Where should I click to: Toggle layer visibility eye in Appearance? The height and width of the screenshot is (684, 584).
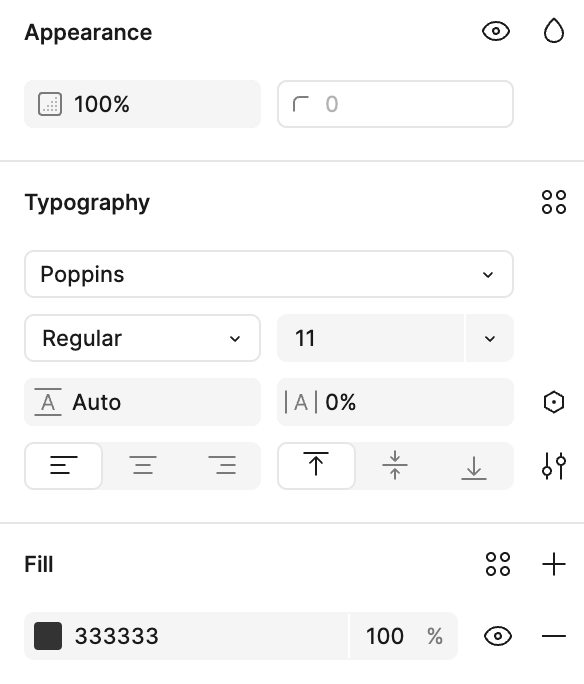(496, 32)
